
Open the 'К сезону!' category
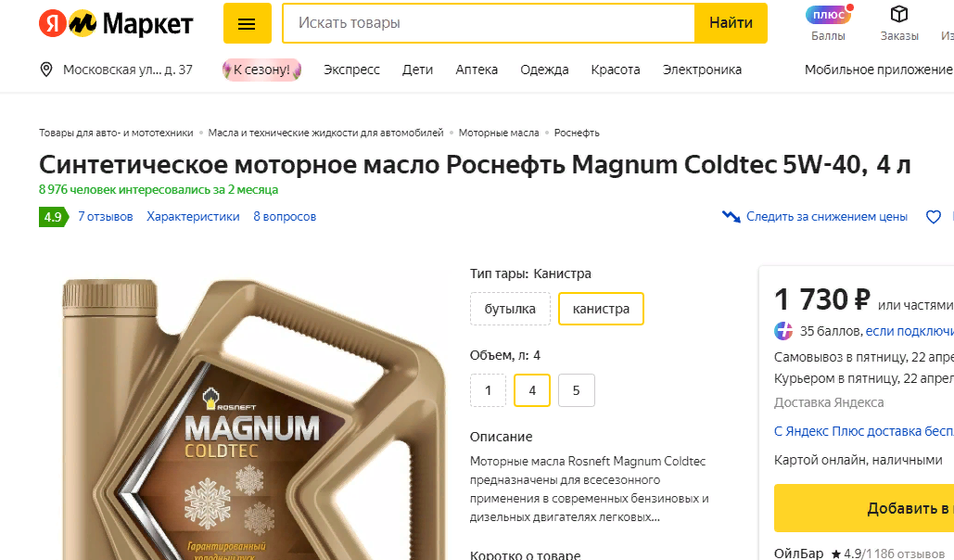point(261,70)
